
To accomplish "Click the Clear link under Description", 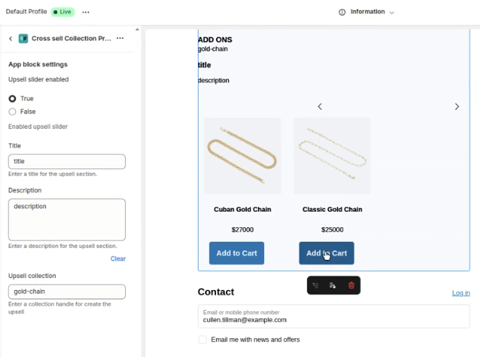I will click(118, 259).
